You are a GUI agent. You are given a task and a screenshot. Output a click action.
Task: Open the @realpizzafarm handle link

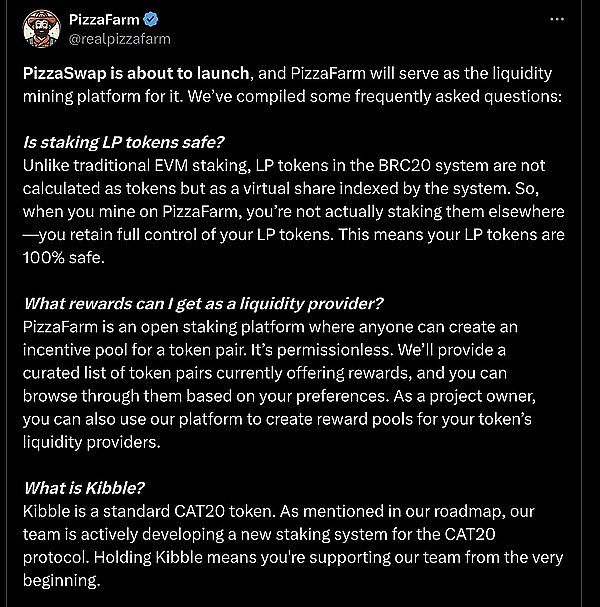click(x=119, y=39)
